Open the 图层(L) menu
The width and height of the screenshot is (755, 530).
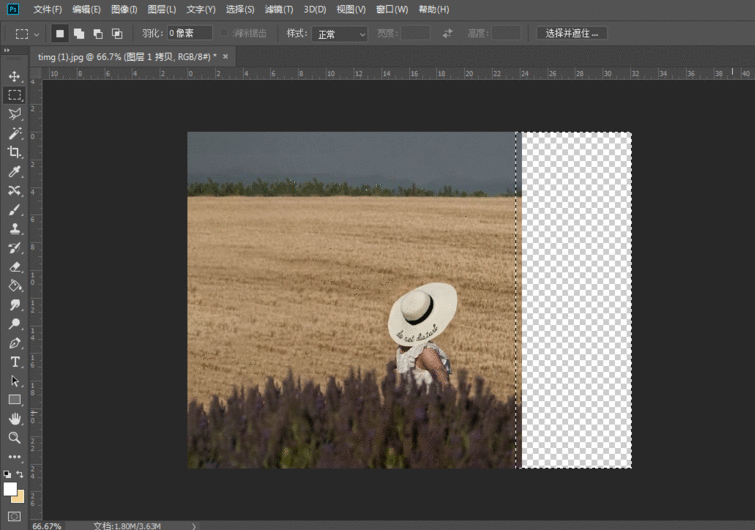[162, 9]
